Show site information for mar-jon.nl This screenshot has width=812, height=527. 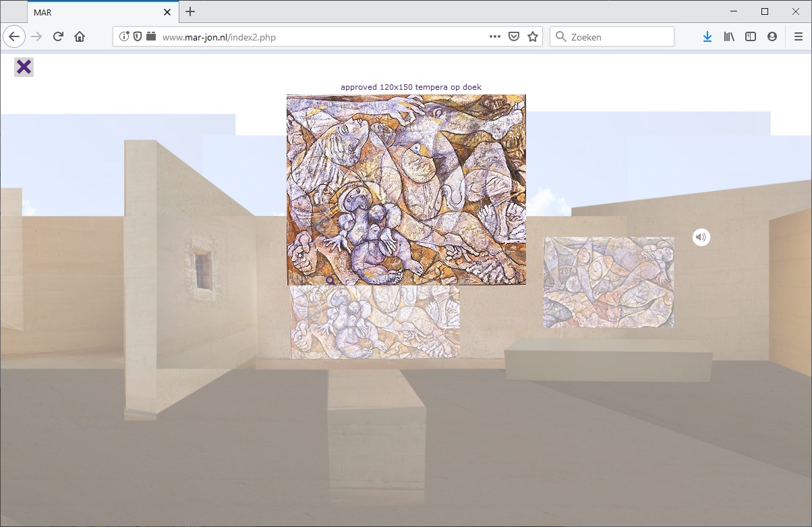pyautogui.click(x=125, y=37)
